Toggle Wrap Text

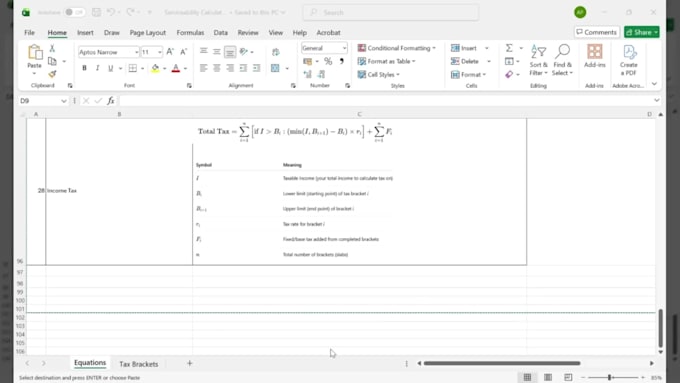coord(275,52)
